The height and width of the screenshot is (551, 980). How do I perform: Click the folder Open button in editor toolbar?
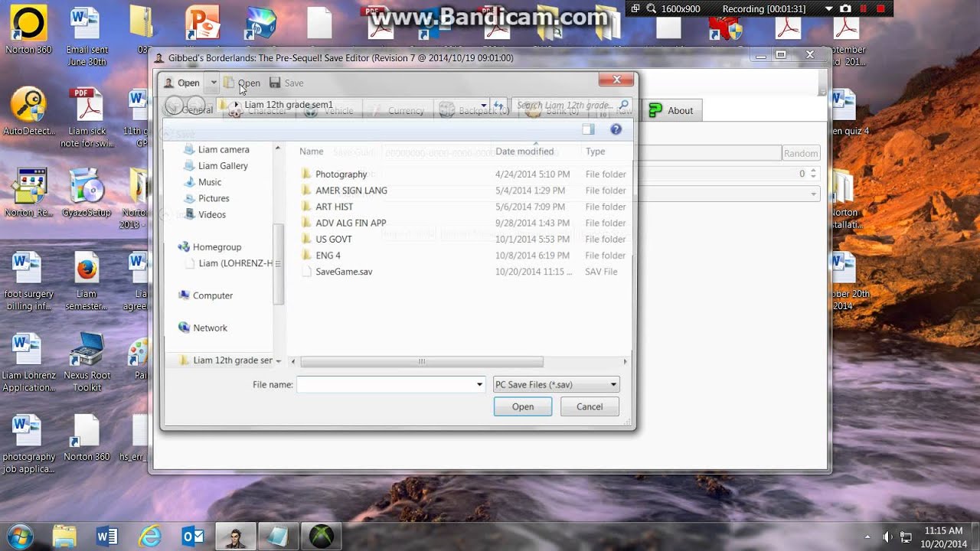pos(242,83)
